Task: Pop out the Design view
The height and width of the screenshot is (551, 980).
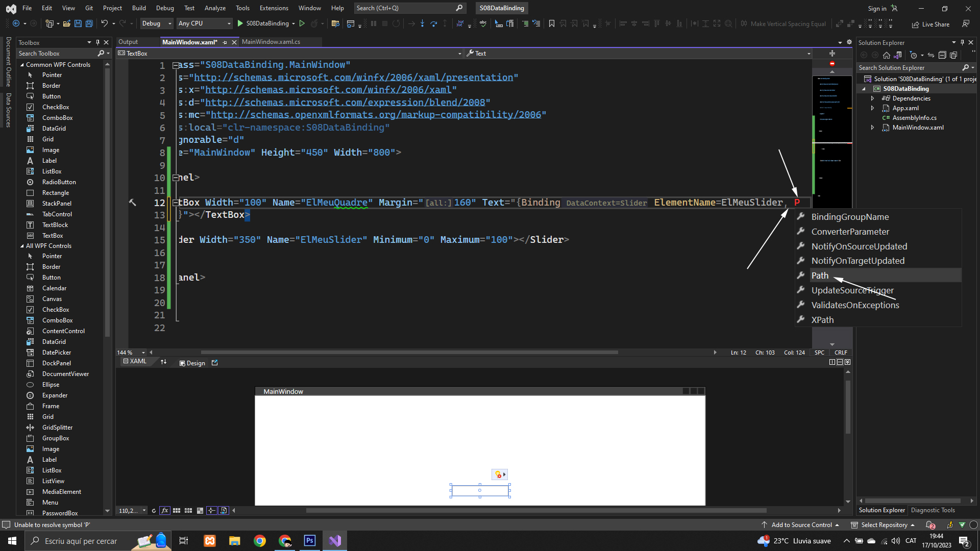Action: tap(215, 363)
